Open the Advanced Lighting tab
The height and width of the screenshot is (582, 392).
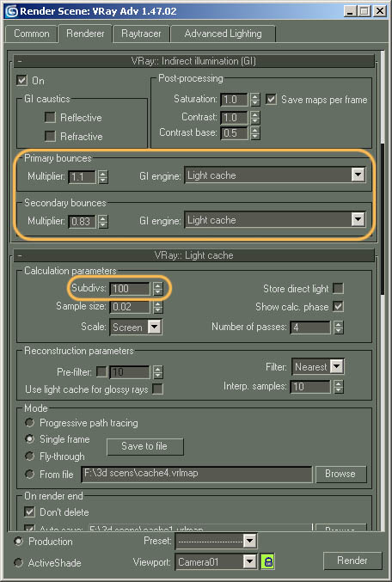(x=223, y=34)
